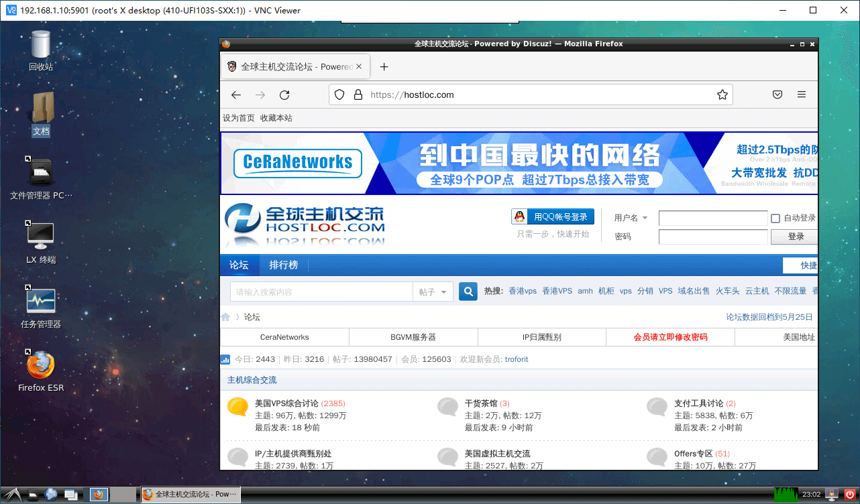Open the 帖子 search type dropdown
860x504 pixels.
(433, 292)
